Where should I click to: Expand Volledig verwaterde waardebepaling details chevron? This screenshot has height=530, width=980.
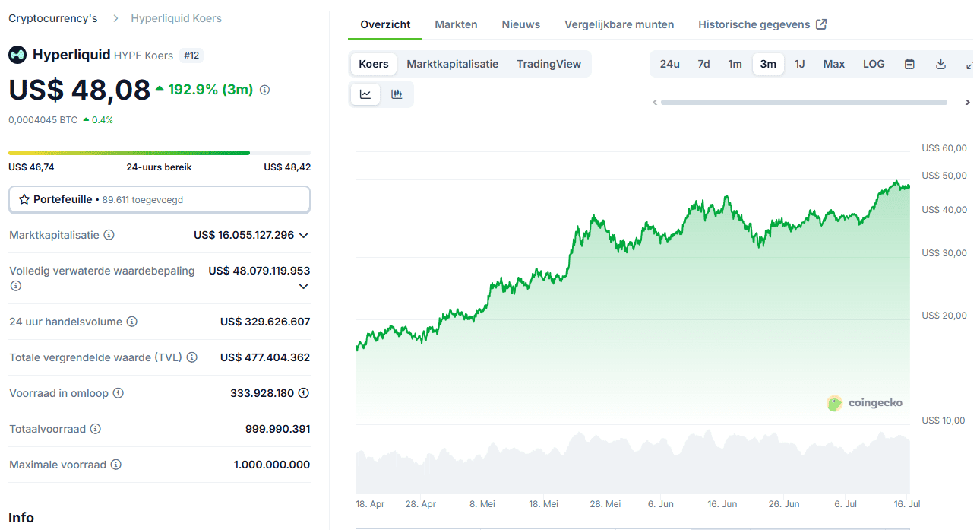tap(304, 287)
